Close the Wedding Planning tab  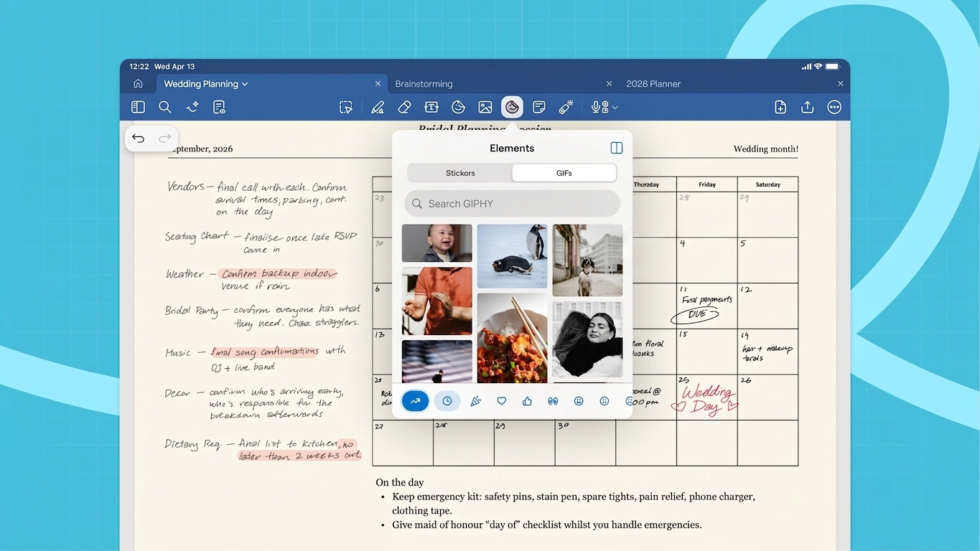(x=378, y=84)
